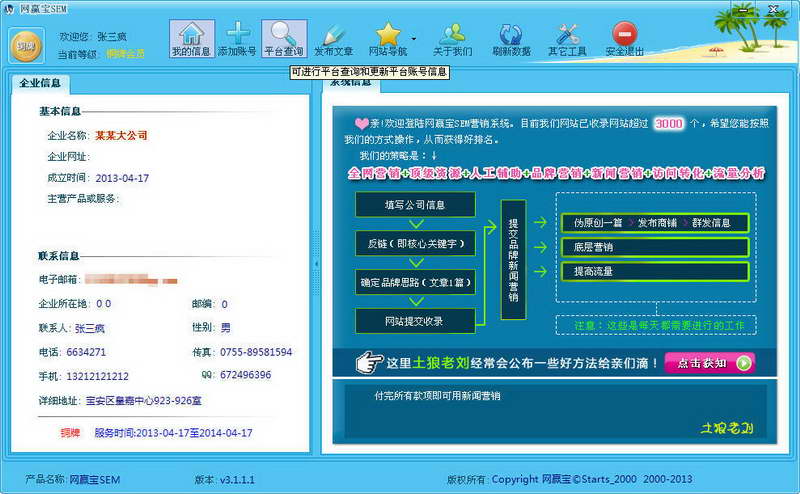Click 网站提交收录 step box
Screen dimensions: 800x494
[x=415, y=321]
